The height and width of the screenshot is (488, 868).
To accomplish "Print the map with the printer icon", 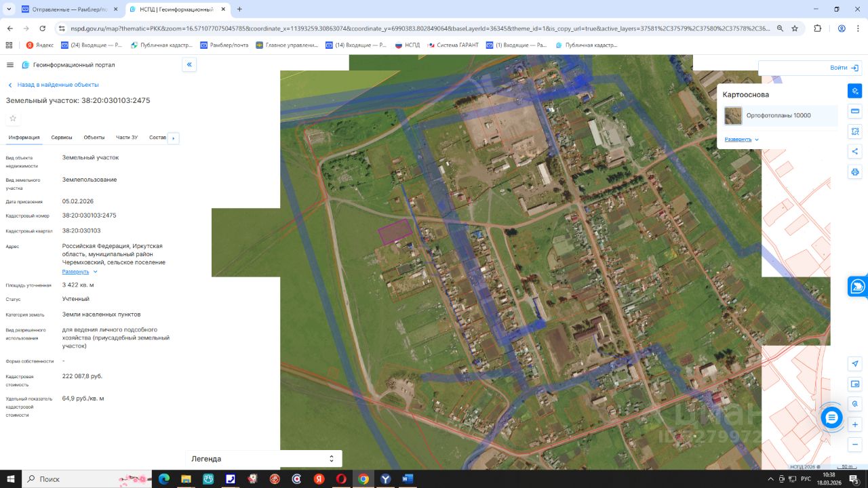I will pos(855,172).
